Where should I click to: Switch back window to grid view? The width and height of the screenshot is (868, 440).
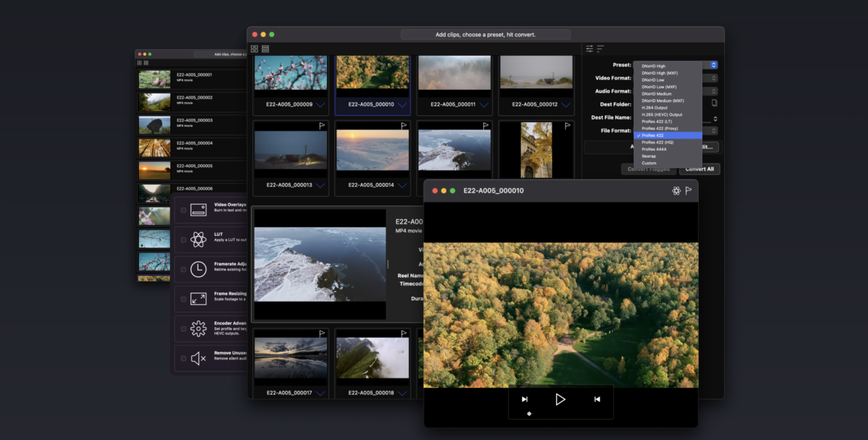tap(139, 63)
